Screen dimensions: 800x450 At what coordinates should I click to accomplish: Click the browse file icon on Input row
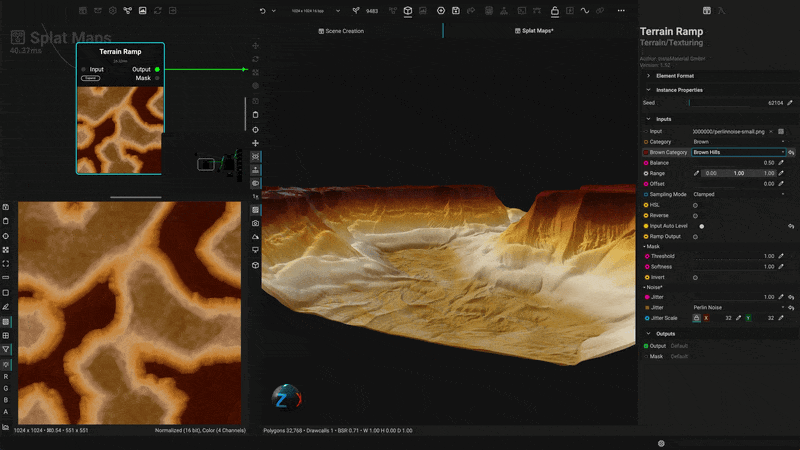(781, 132)
